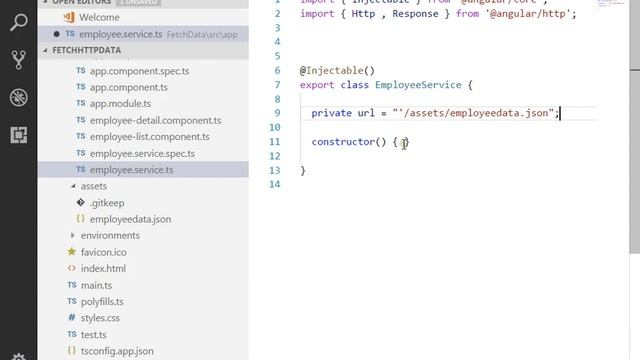The height and width of the screenshot is (360, 640).
Task: Click the EmployeeService class name
Action: (418, 85)
